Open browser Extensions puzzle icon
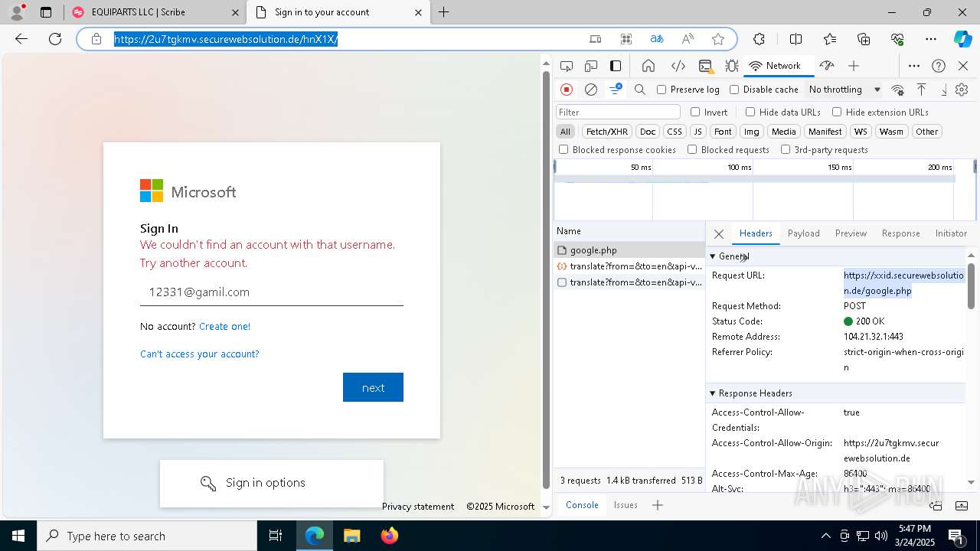This screenshot has height=551, width=980. [x=759, y=39]
